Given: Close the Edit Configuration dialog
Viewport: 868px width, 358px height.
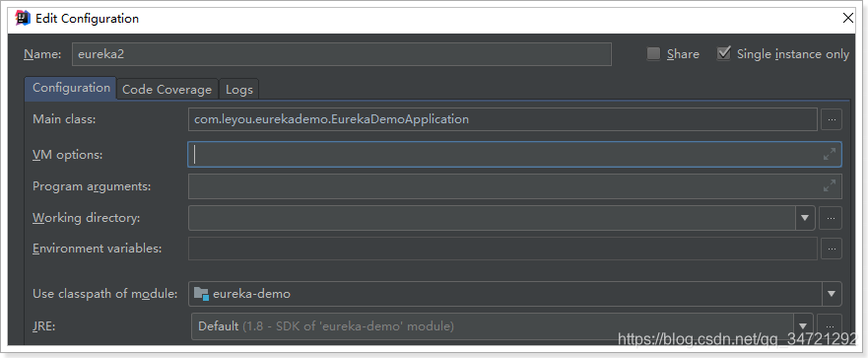Looking at the screenshot, I should tap(847, 19).
